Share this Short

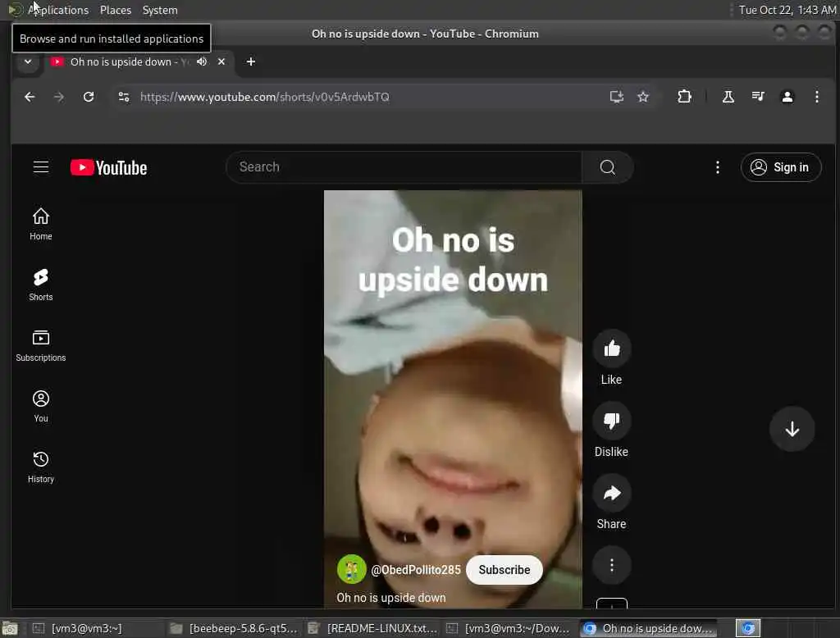[x=611, y=493]
